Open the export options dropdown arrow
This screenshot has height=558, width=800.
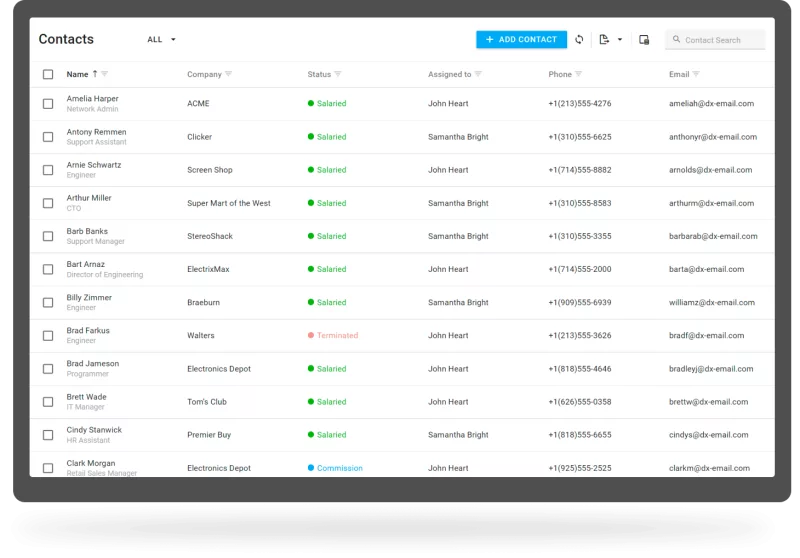[620, 40]
